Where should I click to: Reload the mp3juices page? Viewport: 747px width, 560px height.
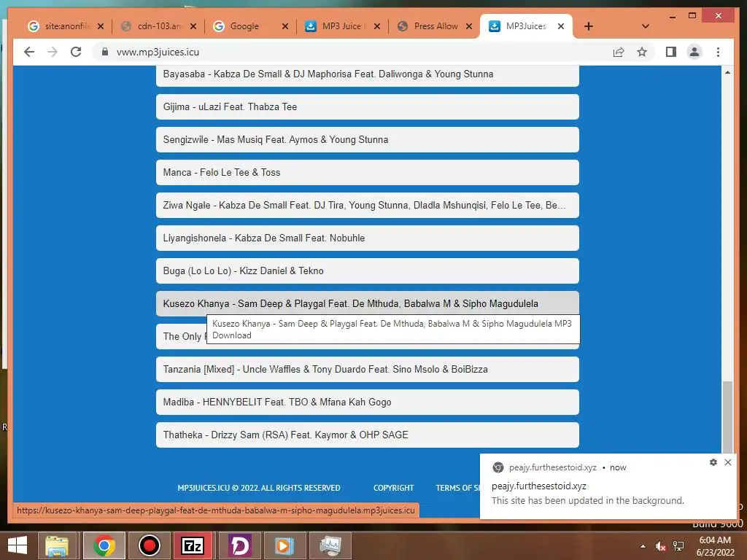tap(76, 52)
